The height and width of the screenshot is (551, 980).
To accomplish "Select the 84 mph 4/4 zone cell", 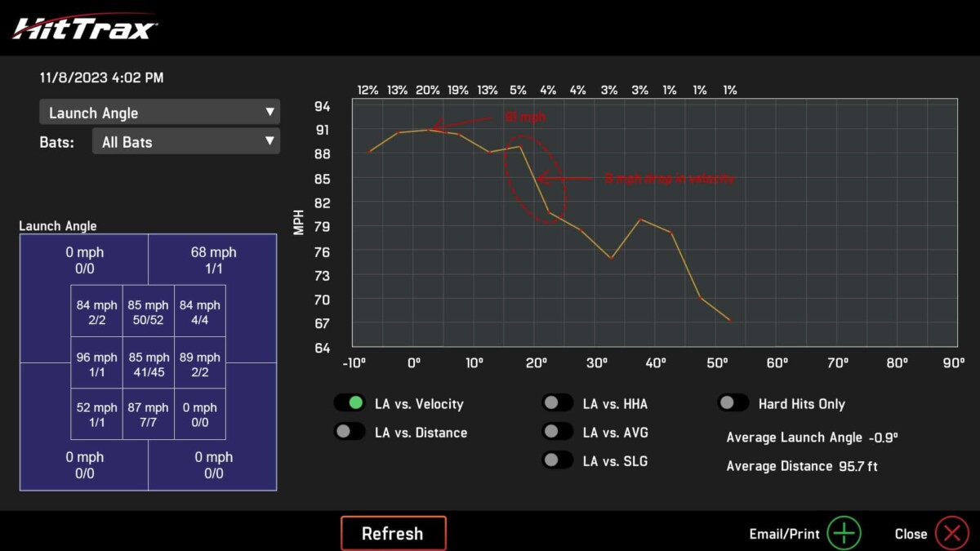I will tap(200, 312).
